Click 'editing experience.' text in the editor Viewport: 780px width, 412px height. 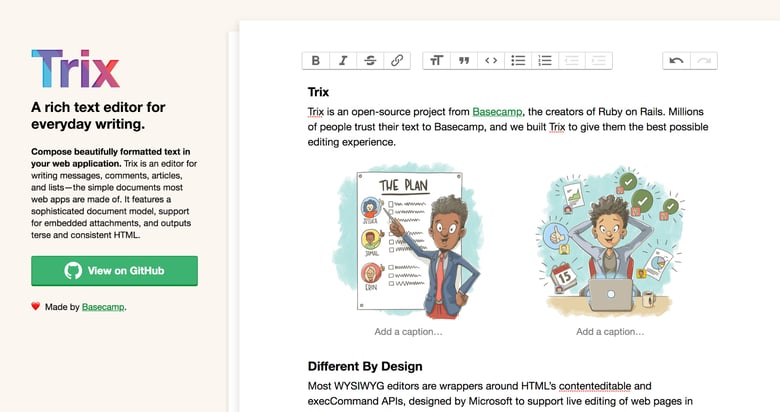pos(352,142)
